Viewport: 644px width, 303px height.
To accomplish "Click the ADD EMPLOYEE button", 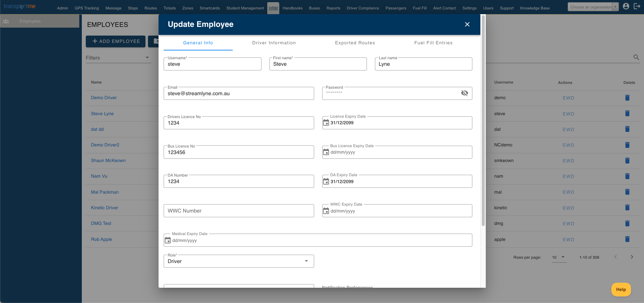I will 116,41.
